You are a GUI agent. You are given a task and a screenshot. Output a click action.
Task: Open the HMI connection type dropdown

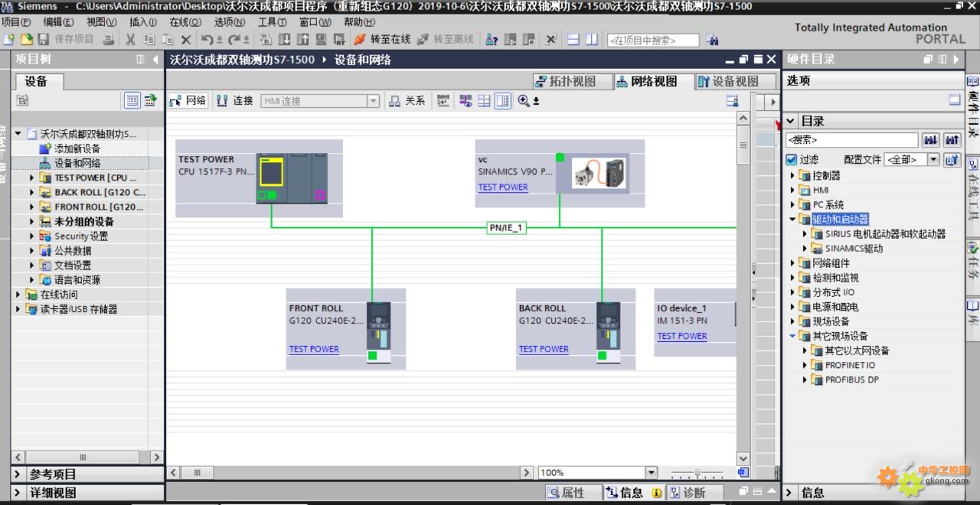(373, 101)
